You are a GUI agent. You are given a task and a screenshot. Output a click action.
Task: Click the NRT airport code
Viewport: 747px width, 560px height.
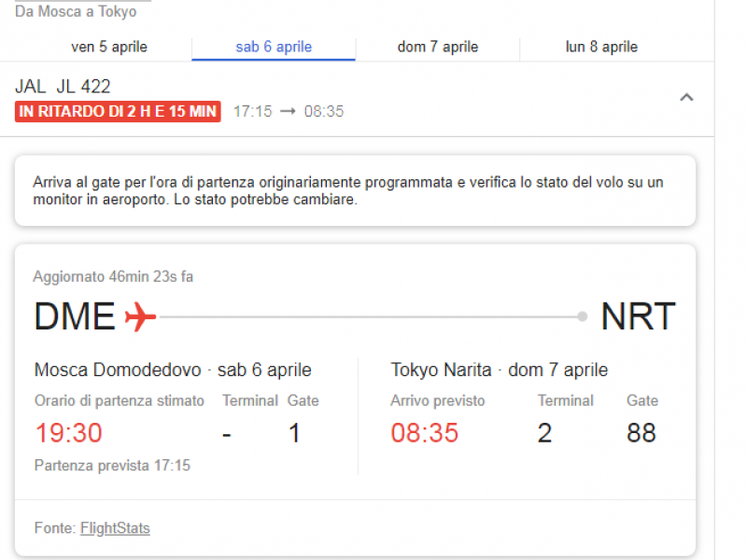[638, 317]
